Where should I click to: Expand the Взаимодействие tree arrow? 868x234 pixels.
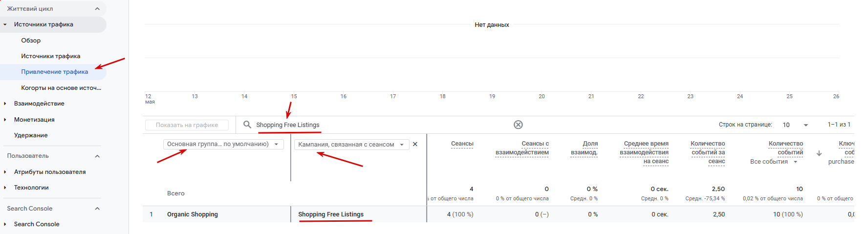[5, 104]
